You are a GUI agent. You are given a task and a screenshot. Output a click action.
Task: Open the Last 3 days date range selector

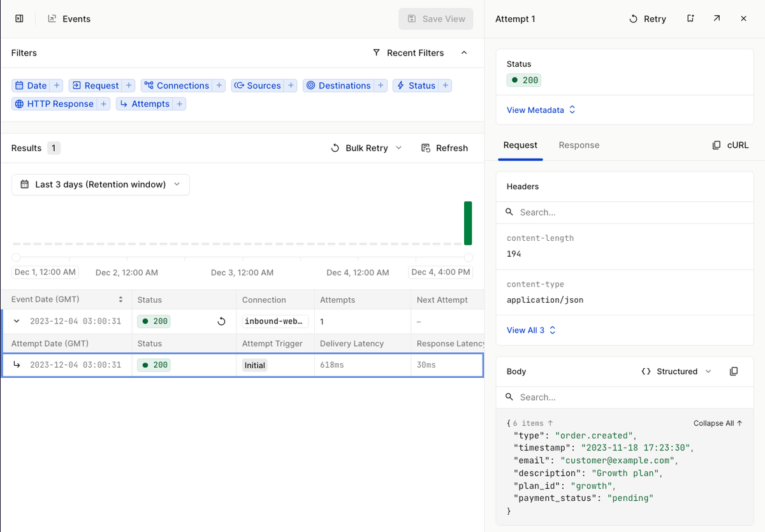(x=100, y=184)
